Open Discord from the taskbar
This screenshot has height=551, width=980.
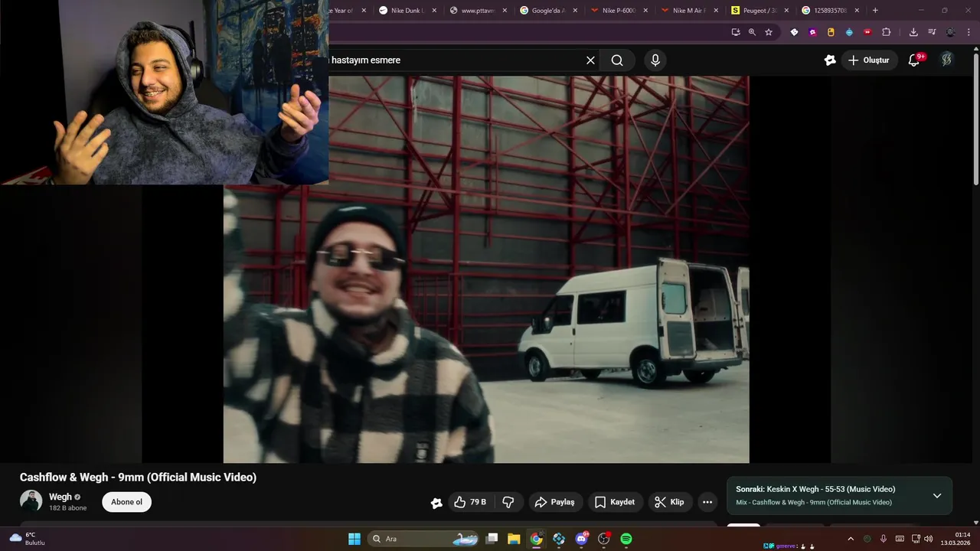(x=581, y=539)
